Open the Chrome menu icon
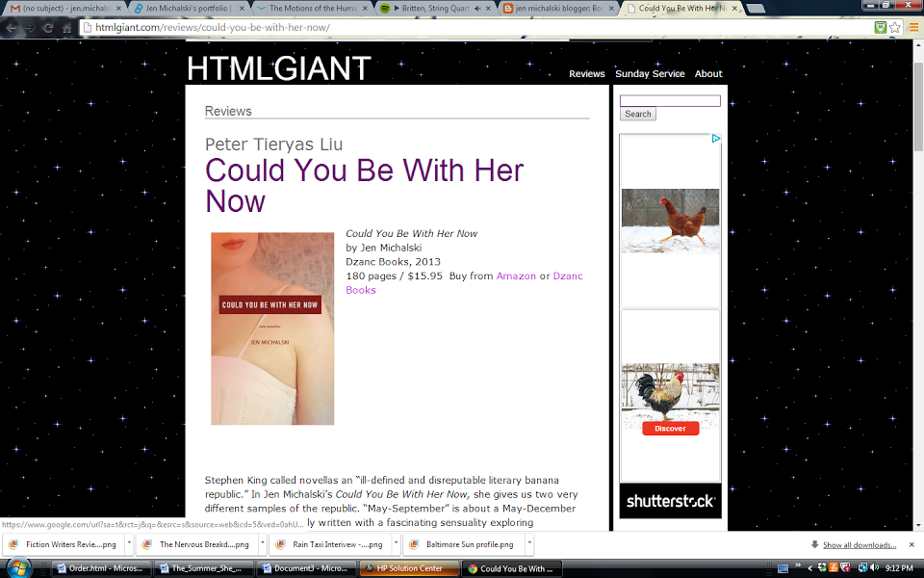 tap(914, 27)
